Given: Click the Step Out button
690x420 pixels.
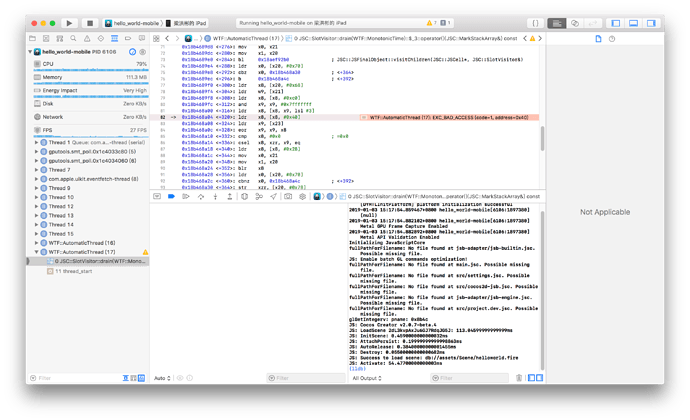Looking at the screenshot, I should tap(230, 196).
